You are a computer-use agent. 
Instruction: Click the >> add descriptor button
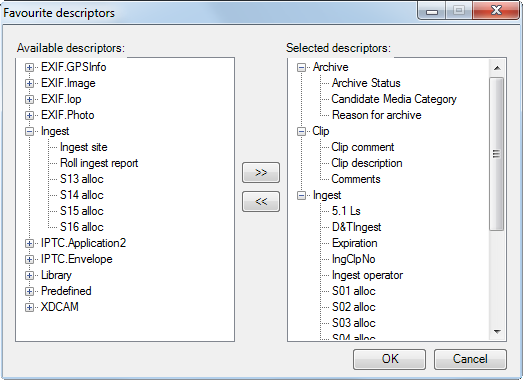[261, 172]
